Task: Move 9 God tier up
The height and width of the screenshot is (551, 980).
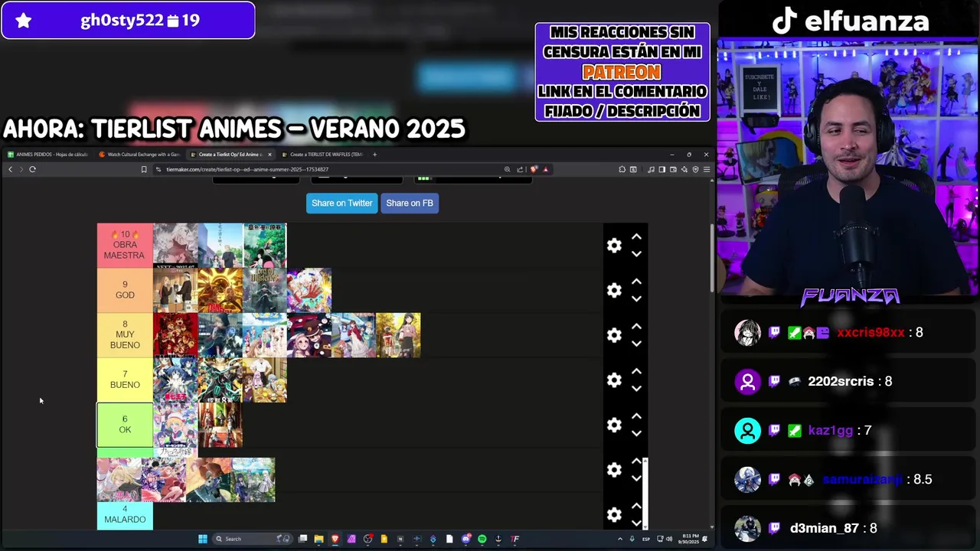Action: 636,282
